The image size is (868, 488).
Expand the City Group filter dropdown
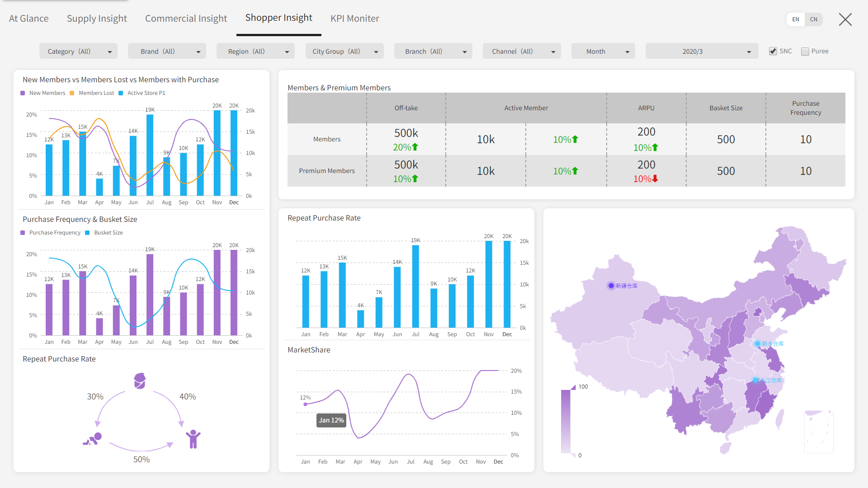pos(344,52)
